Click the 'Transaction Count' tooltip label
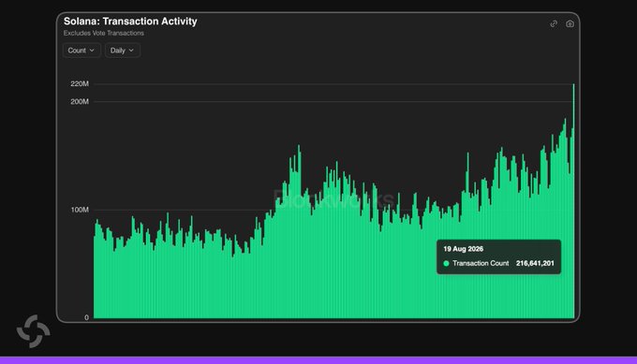The image size is (637, 364). [481, 263]
